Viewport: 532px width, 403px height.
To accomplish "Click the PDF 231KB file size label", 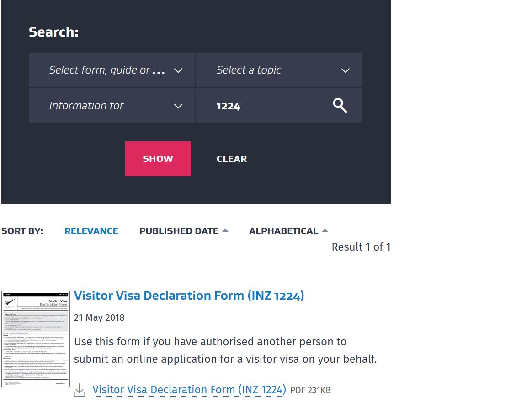I will tap(310, 391).
